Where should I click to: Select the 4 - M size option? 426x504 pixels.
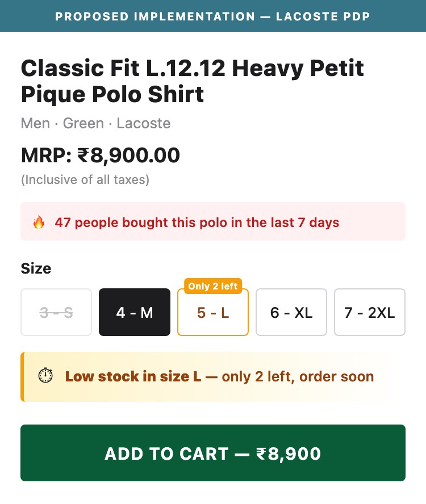tap(135, 312)
